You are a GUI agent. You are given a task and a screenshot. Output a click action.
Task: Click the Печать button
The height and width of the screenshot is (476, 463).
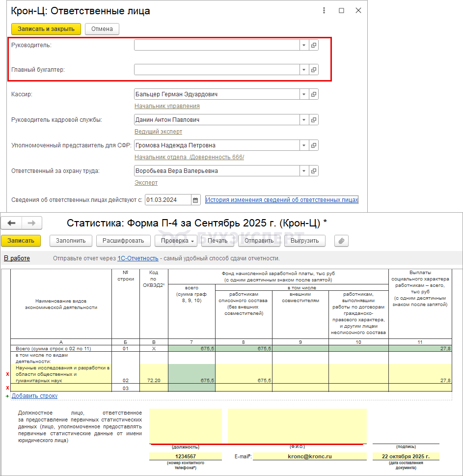[218, 241]
